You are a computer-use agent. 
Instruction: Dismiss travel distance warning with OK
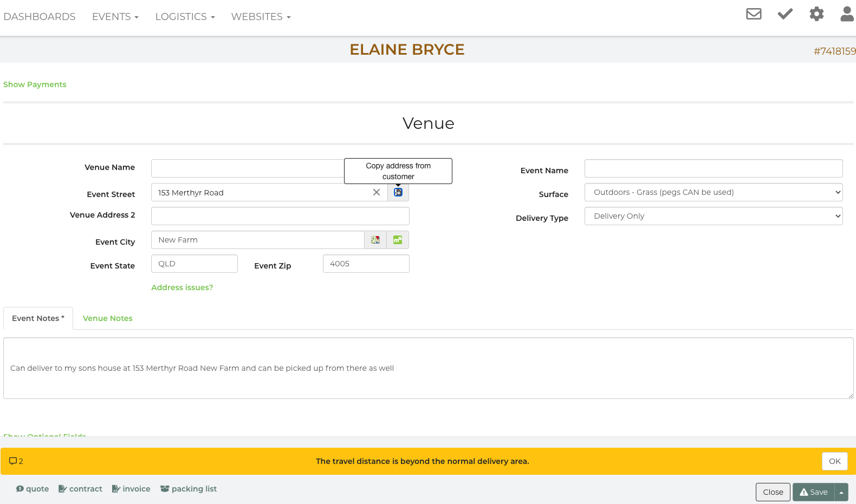(x=834, y=461)
